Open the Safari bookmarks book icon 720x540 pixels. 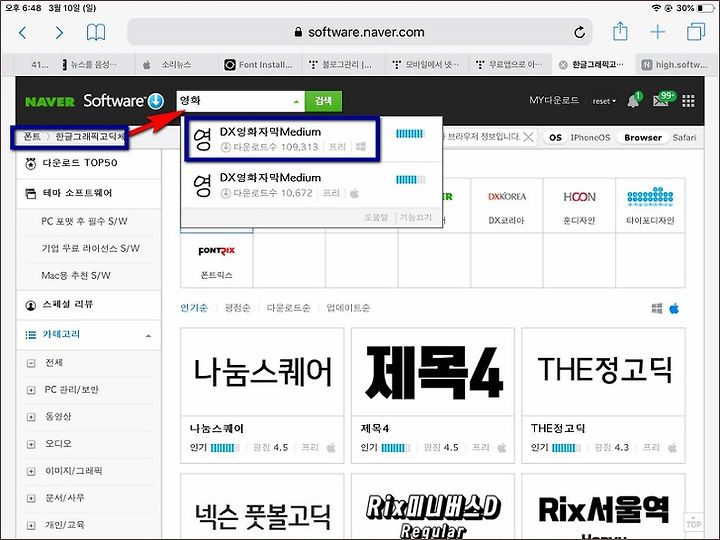tap(96, 33)
